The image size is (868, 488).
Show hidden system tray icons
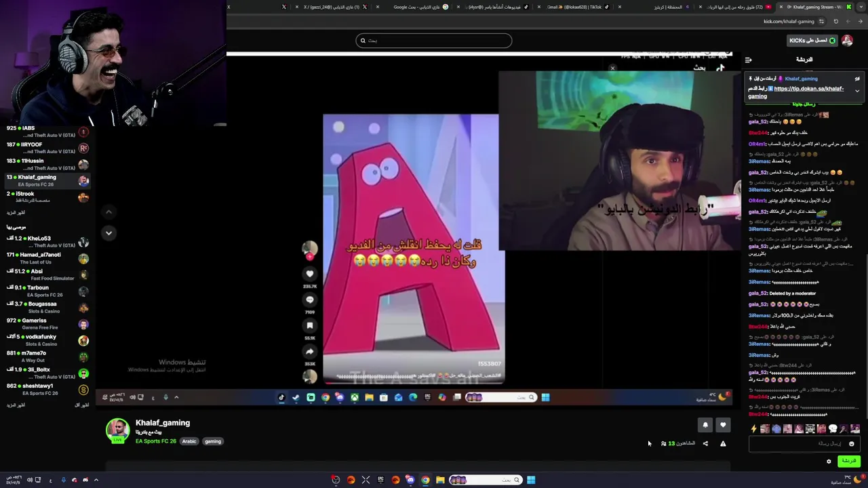pyautogui.click(x=96, y=480)
